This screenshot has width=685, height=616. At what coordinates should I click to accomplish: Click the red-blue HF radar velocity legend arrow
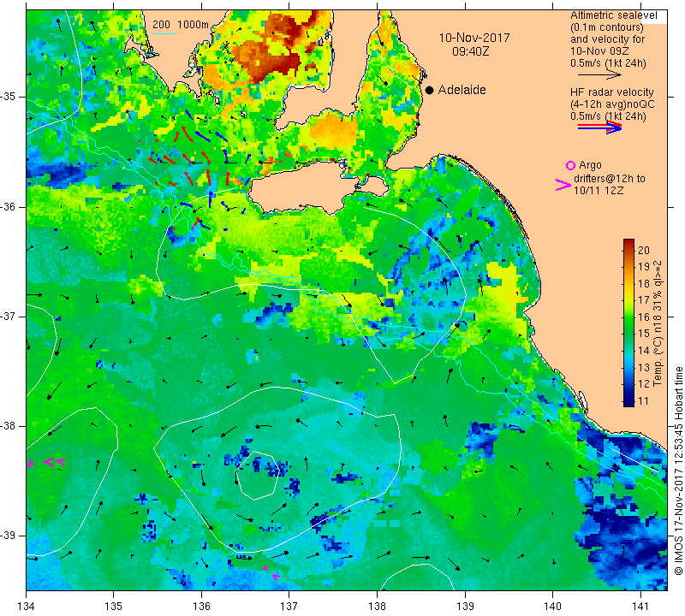[599, 127]
